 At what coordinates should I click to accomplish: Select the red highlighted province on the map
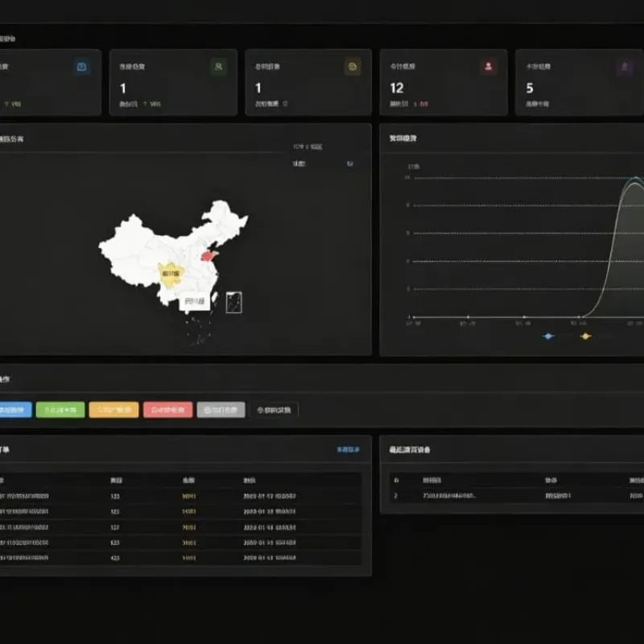208,256
